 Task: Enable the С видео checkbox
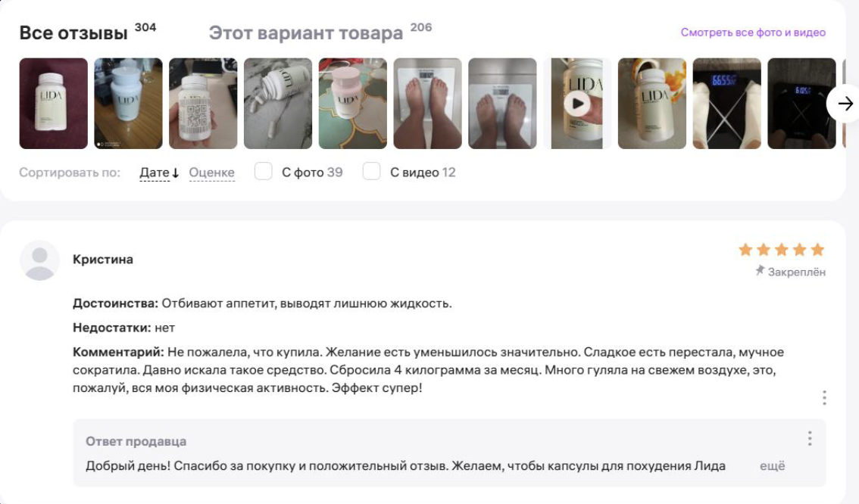pos(371,171)
